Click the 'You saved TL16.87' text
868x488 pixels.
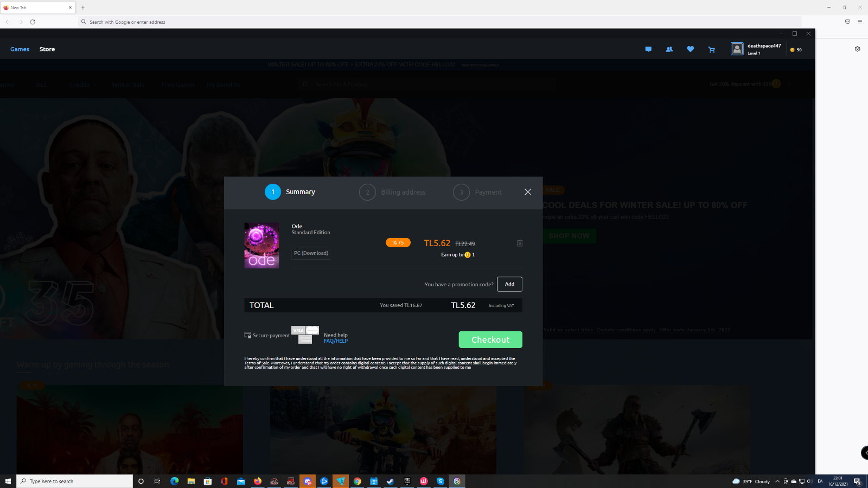[401, 305]
